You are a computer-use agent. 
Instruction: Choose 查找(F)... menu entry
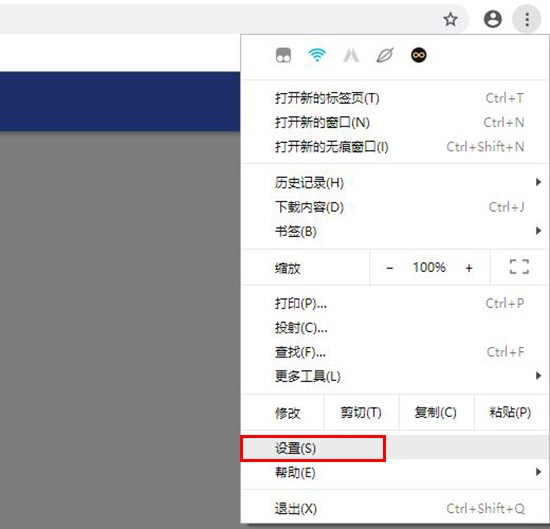tap(395, 352)
